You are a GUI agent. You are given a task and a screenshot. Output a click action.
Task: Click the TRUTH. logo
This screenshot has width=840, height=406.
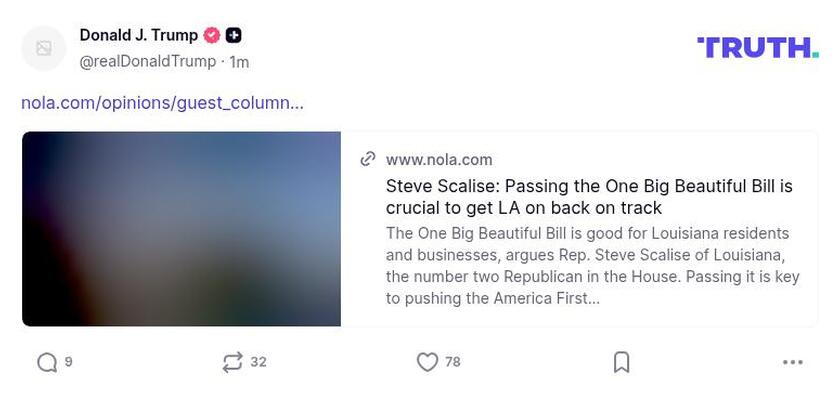pyautogui.click(x=757, y=47)
